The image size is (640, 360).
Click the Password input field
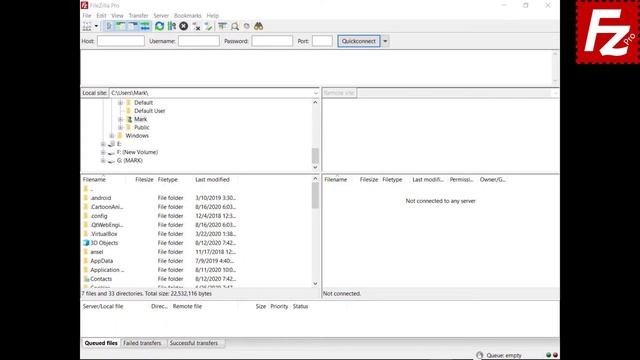coord(272,41)
